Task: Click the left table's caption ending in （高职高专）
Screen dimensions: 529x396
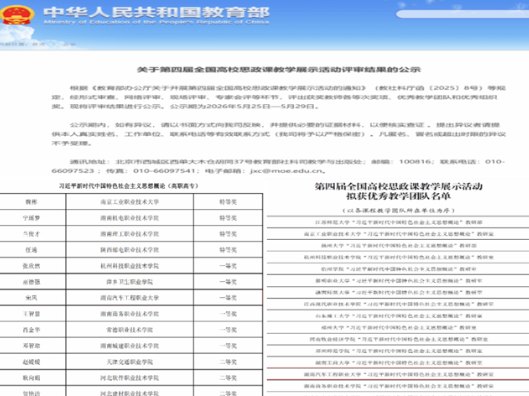Action: tap(129, 186)
